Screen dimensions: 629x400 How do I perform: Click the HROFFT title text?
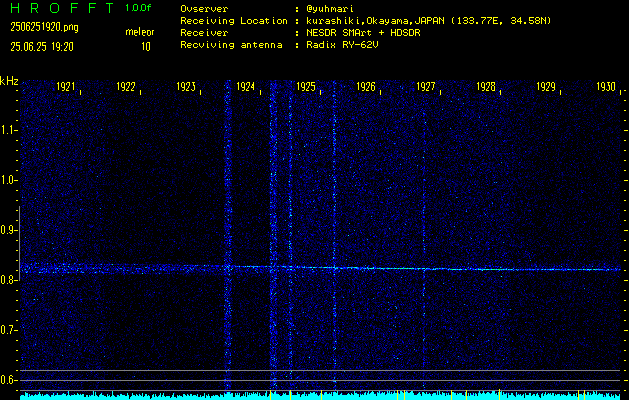tap(62, 8)
